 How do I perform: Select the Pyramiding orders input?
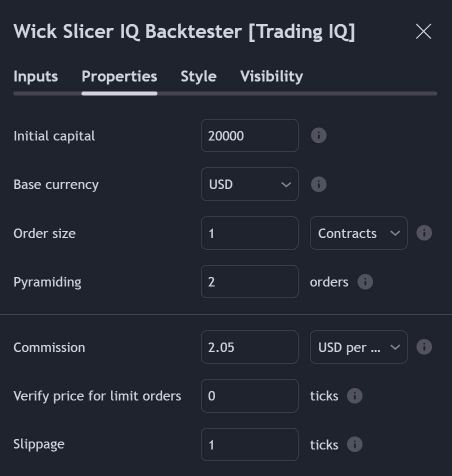click(249, 281)
